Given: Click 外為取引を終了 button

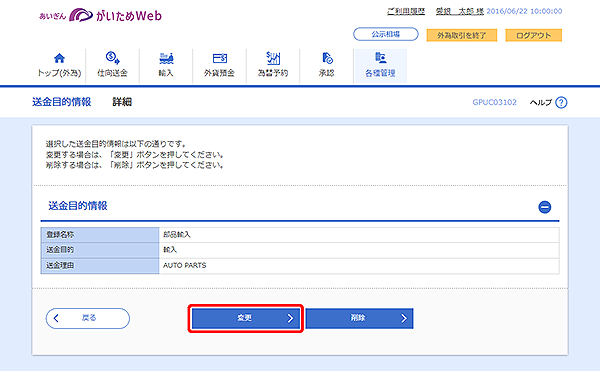Looking at the screenshot, I should click(x=461, y=35).
